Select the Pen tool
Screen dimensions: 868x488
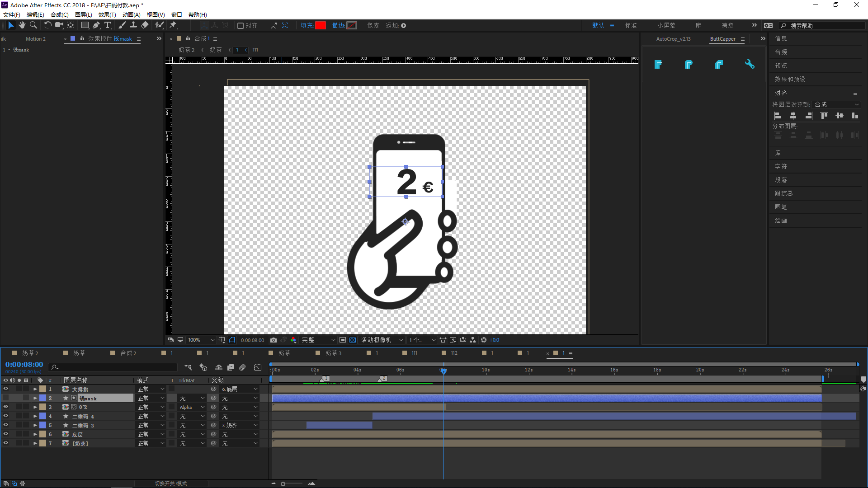[96, 25]
